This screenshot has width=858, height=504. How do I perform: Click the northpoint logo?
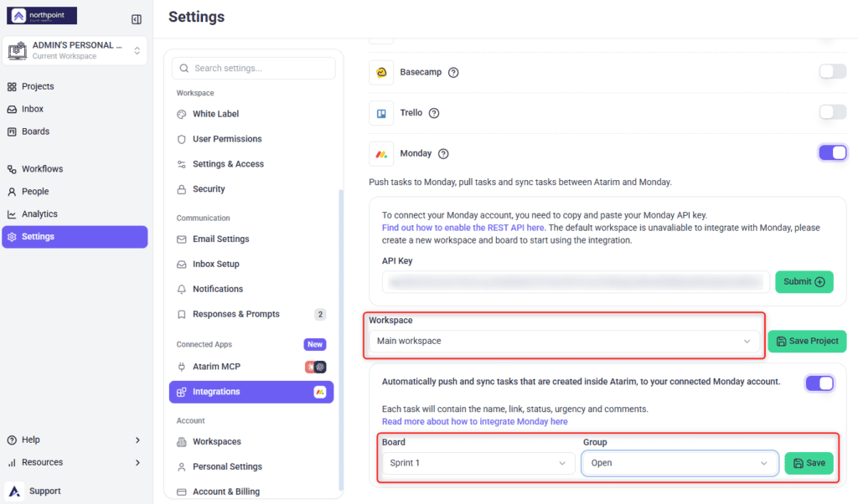click(x=42, y=16)
